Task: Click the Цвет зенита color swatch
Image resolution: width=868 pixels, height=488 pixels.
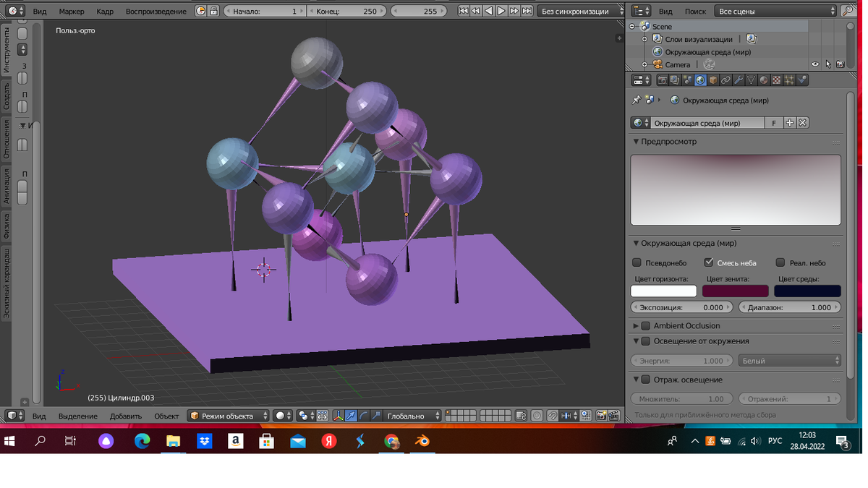Action: coord(735,291)
